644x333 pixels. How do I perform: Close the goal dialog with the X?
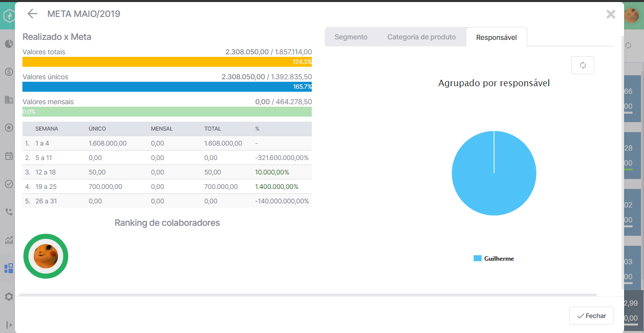[x=611, y=14]
